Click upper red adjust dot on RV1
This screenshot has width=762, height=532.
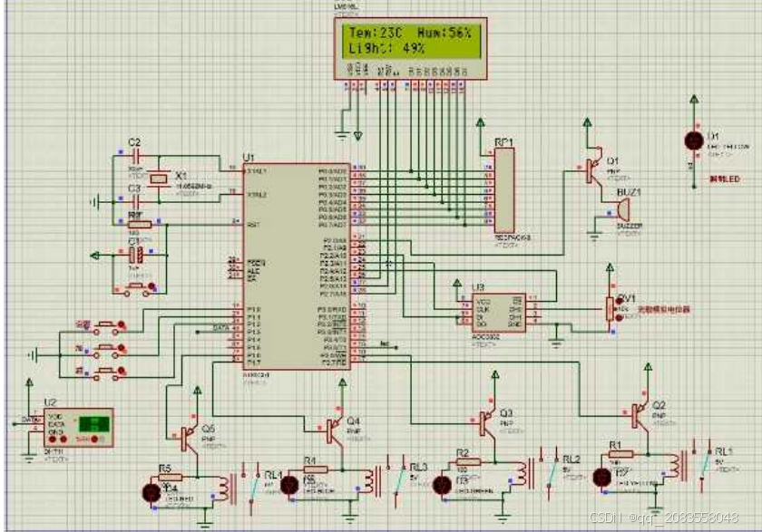tap(620, 300)
